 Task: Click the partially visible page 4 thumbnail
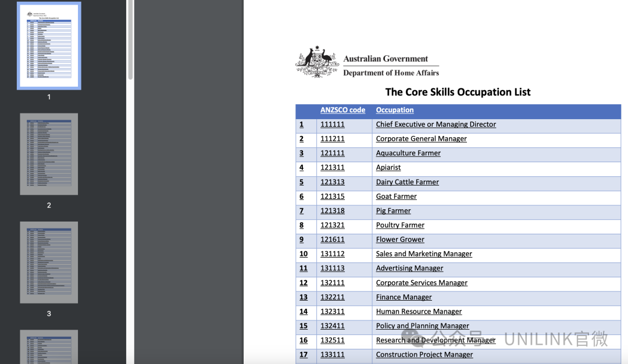(x=49, y=347)
